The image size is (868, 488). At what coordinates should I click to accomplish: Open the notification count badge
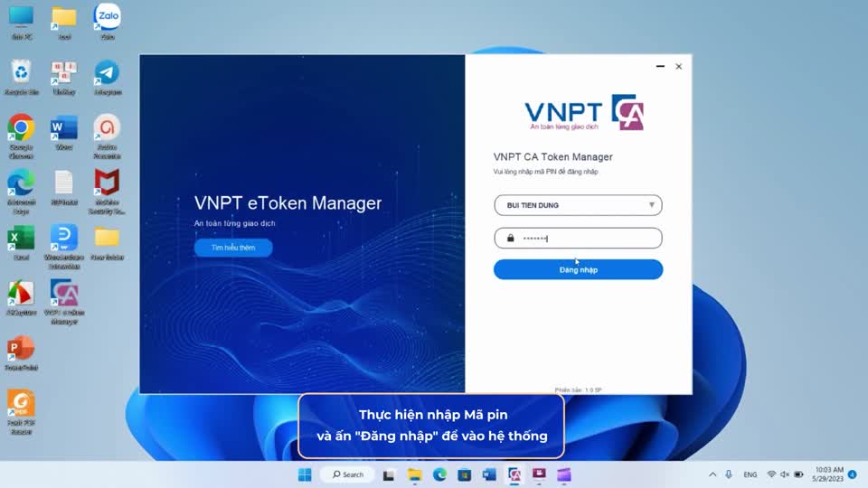point(853,474)
